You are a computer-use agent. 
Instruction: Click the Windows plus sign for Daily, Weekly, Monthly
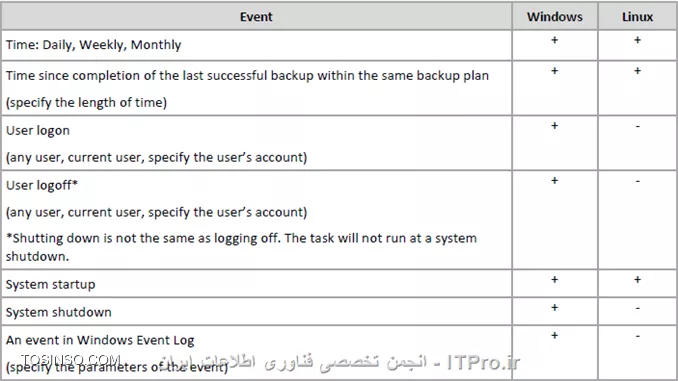pos(554,40)
